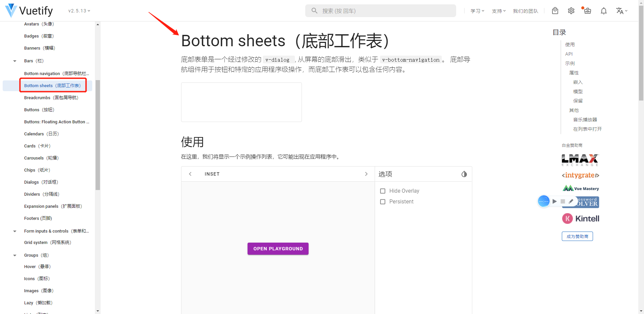Select Breadcrumbs in the sidebar navigation
Screen dimensions: 644x314
click(x=51, y=98)
